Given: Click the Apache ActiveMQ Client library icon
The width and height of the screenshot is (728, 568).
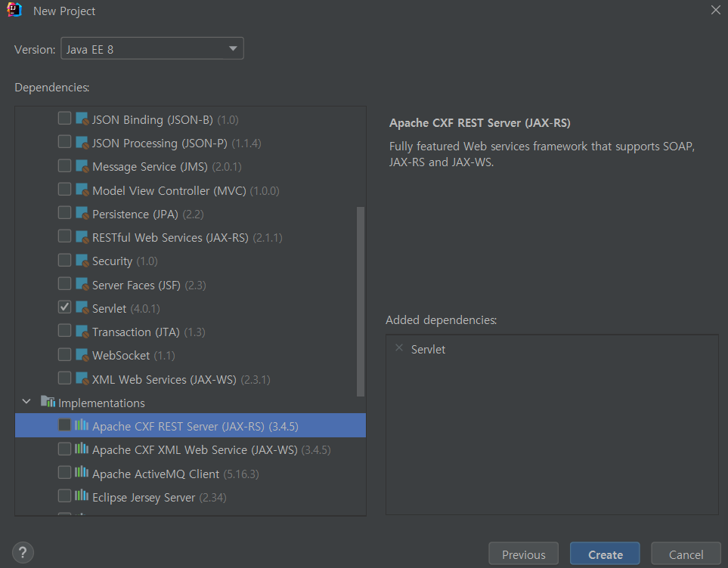Looking at the screenshot, I should 82,472.
